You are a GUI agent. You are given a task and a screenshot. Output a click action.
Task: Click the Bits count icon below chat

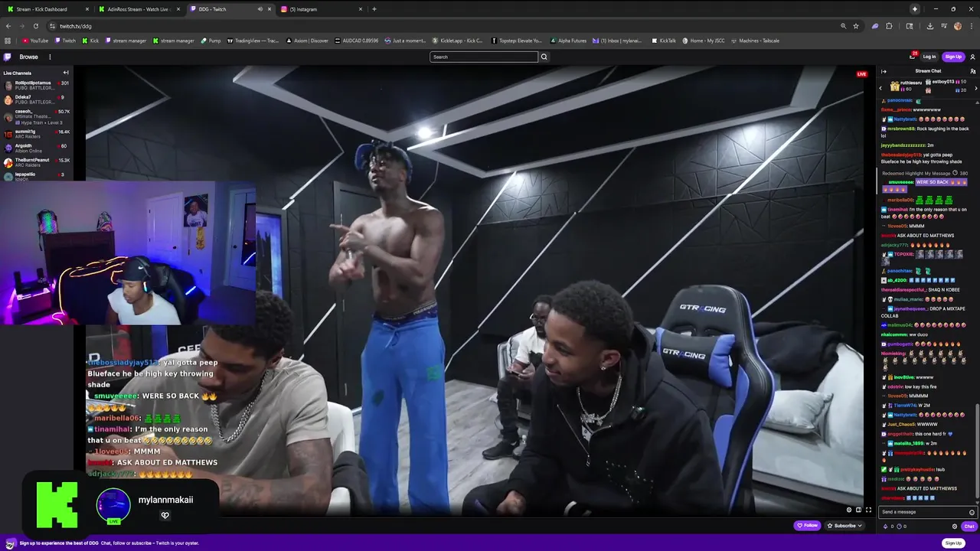click(x=886, y=527)
